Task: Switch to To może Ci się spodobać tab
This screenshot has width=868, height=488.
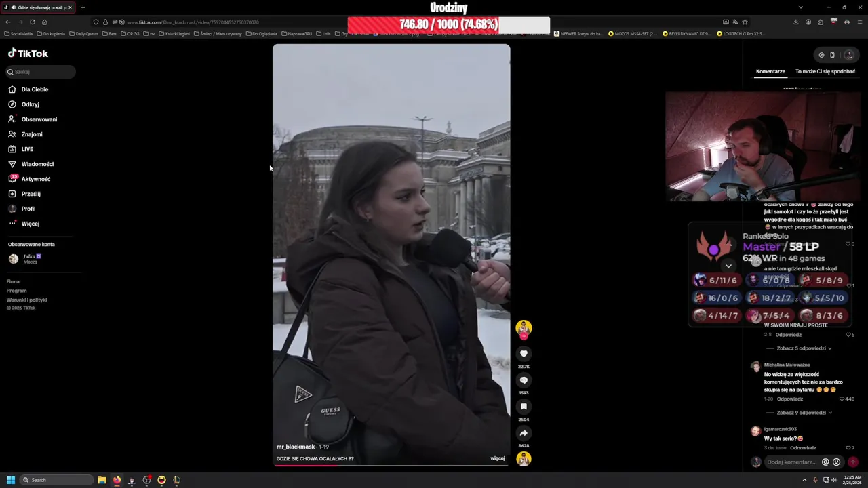Action: point(825,71)
